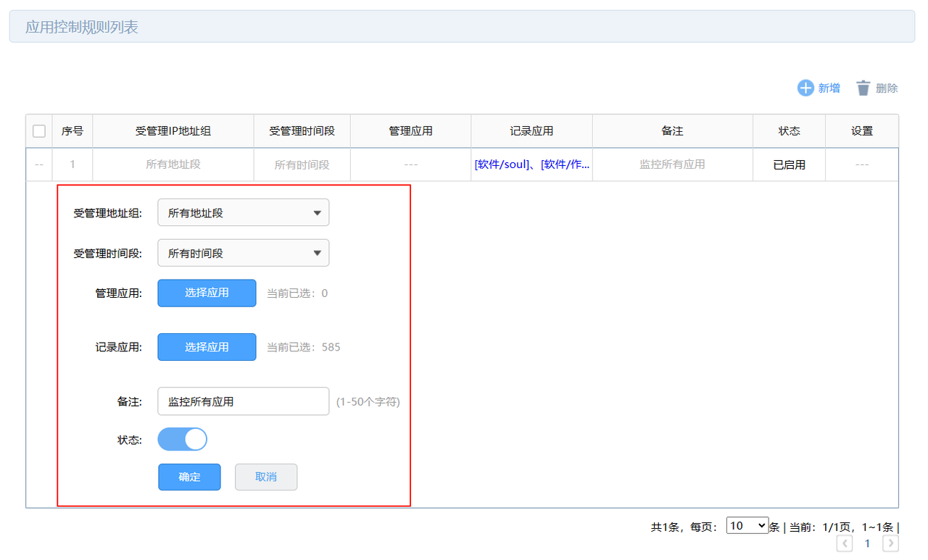The image size is (928, 560).
Task: Click the trash can 删除 icon
Action: coord(863,88)
